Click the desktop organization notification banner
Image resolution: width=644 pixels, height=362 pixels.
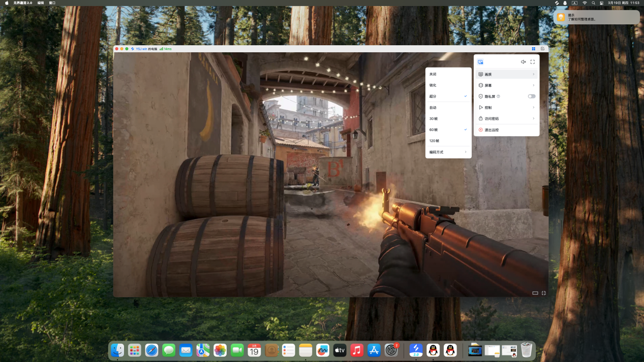click(x=596, y=17)
